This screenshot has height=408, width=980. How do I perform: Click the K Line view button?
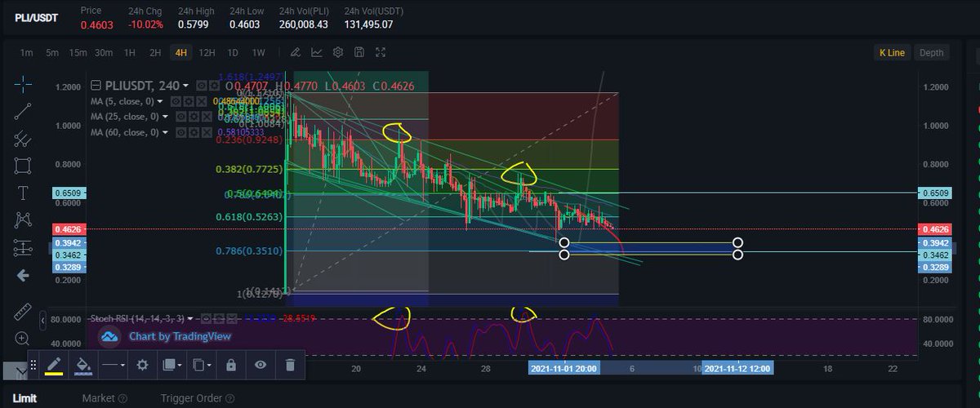[x=892, y=53]
